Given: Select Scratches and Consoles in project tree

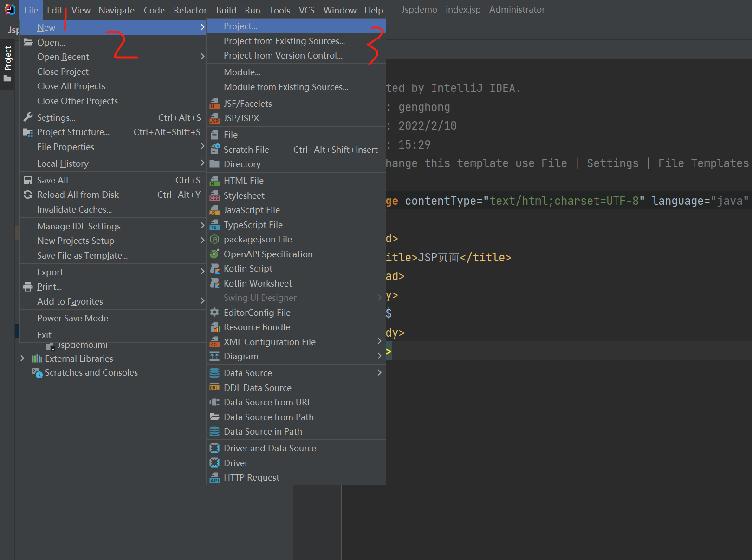Looking at the screenshot, I should [x=91, y=372].
